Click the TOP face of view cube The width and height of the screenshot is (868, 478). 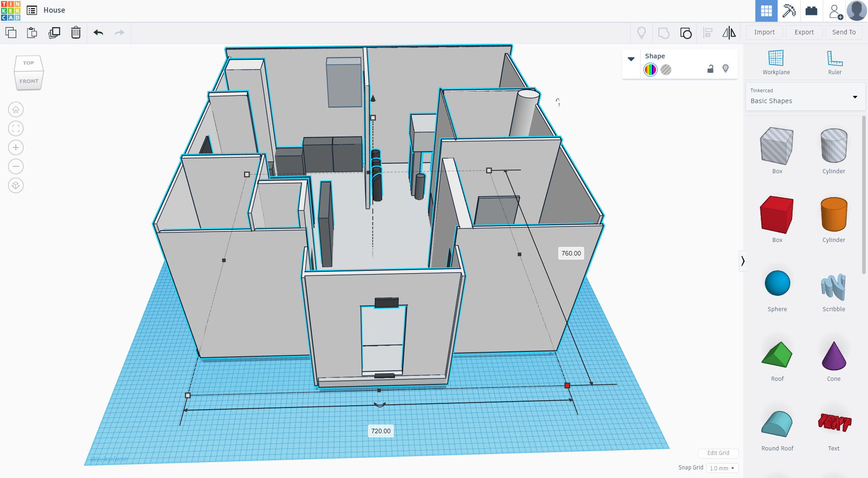pyautogui.click(x=28, y=63)
